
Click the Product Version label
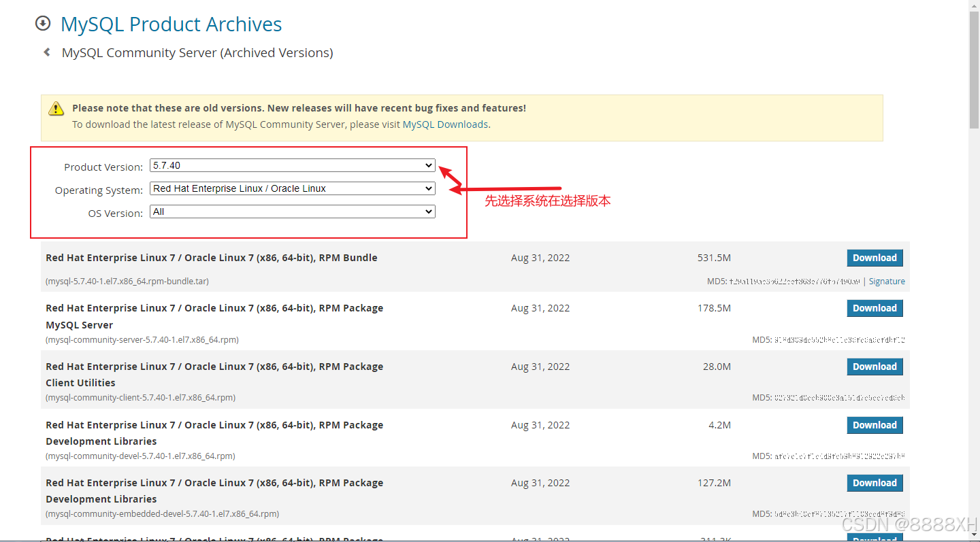coord(103,167)
